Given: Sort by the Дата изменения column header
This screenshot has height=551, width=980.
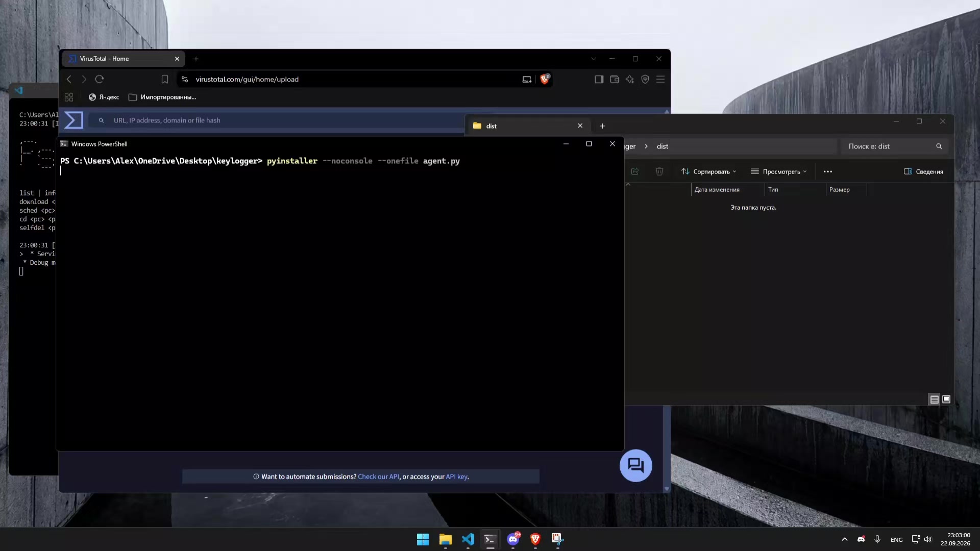Looking at the screenshot, I should pos(717,190).
